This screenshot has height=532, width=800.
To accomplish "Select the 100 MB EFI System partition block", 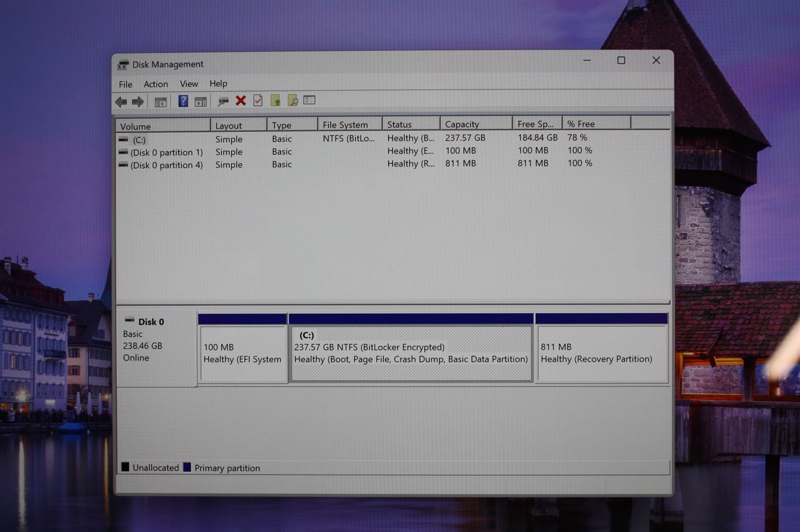I will point(243,348).
